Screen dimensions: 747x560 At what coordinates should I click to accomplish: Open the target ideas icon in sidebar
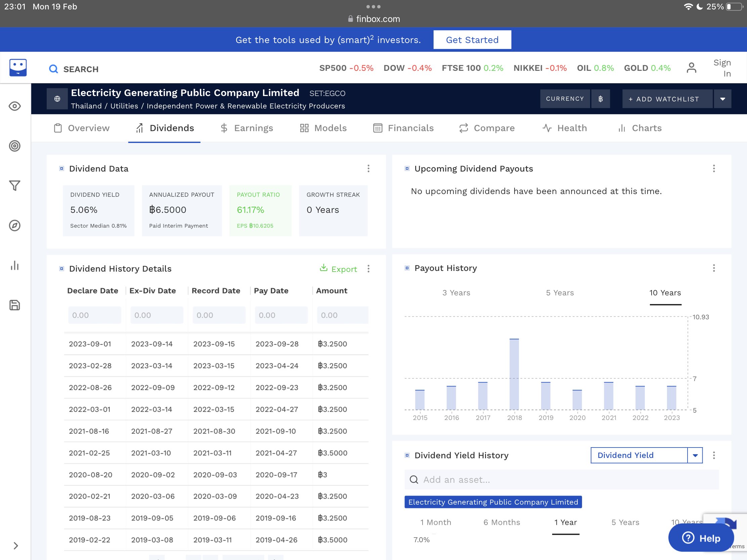click(x=14, y=146)
